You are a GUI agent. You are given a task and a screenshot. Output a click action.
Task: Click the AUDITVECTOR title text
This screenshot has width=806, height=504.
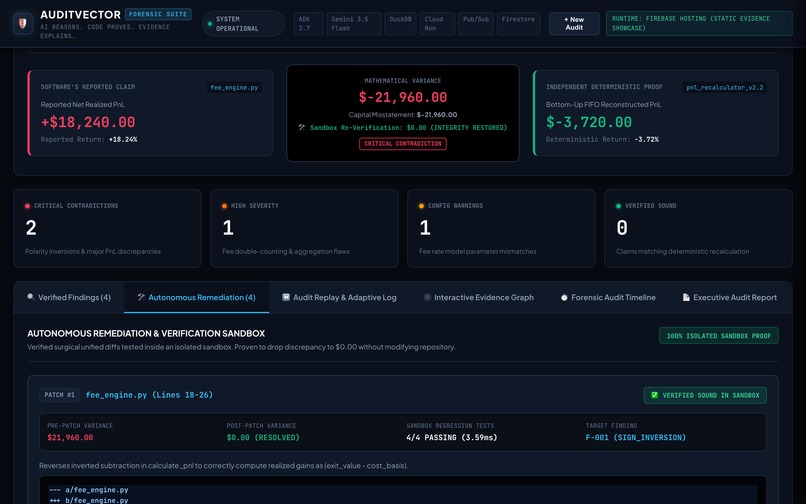point(80,15)
